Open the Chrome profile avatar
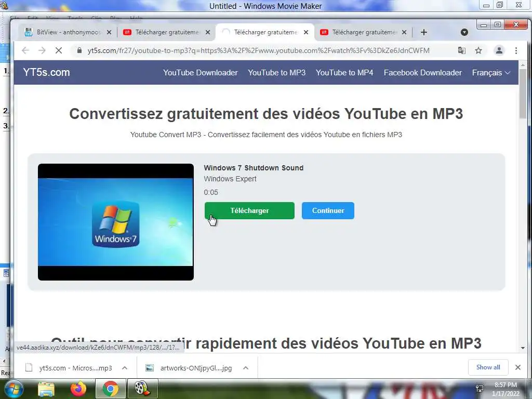The image size is (532, 399). coord(499,50)
